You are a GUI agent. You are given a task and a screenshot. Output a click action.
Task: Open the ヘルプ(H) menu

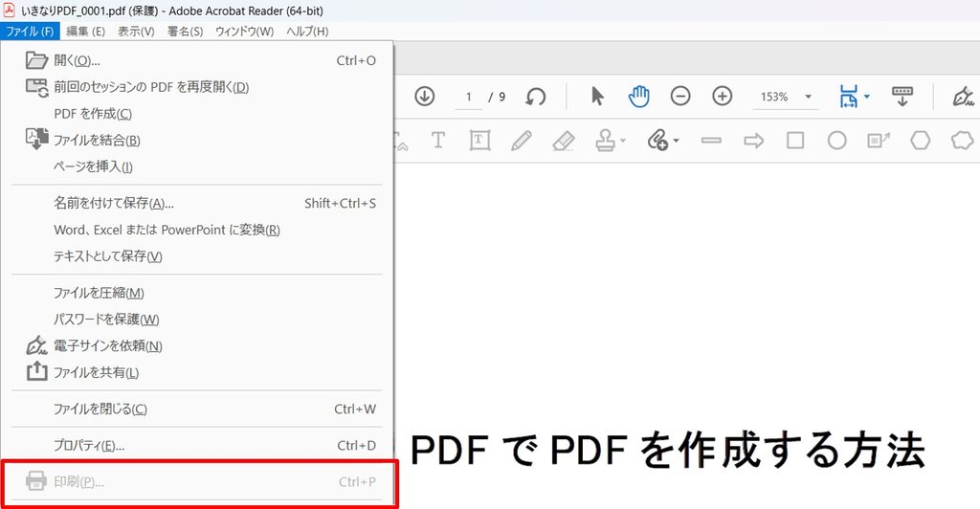tap(307, 32)
